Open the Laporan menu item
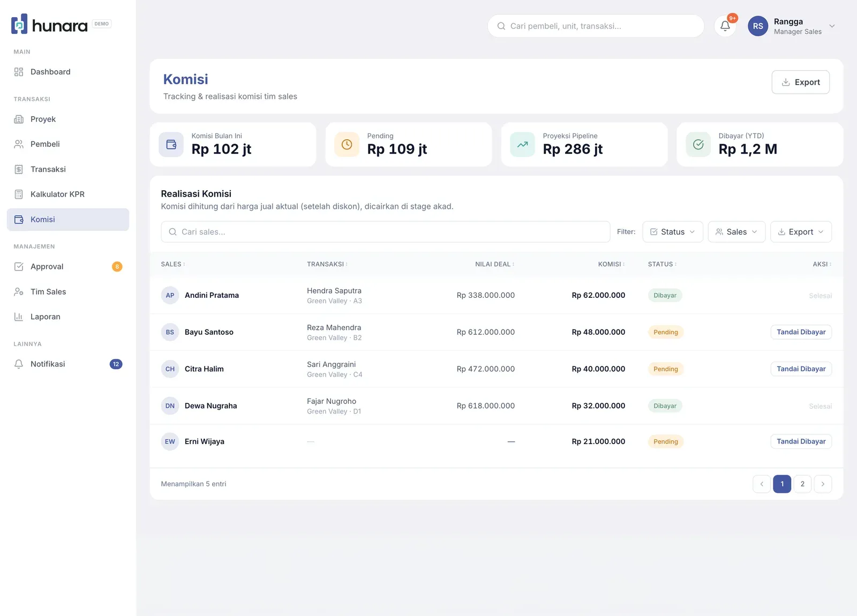 click(68, 317)
